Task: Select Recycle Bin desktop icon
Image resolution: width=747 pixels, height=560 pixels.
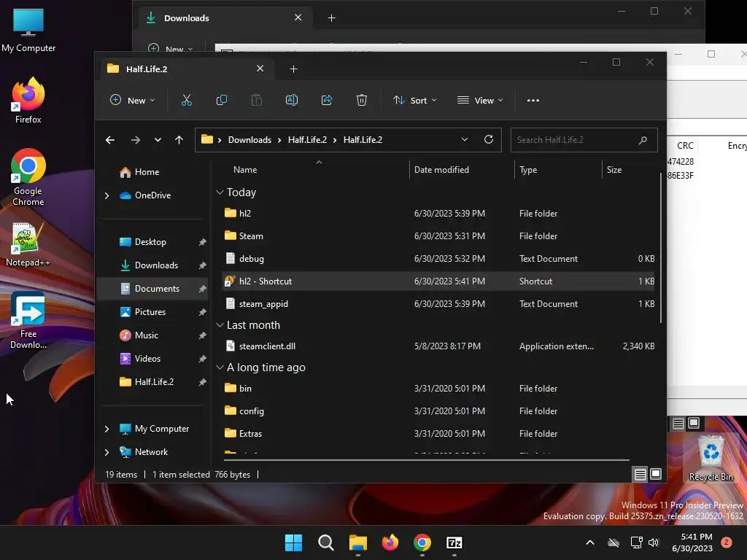Action: pyautogui.click(x=711, y=458)
